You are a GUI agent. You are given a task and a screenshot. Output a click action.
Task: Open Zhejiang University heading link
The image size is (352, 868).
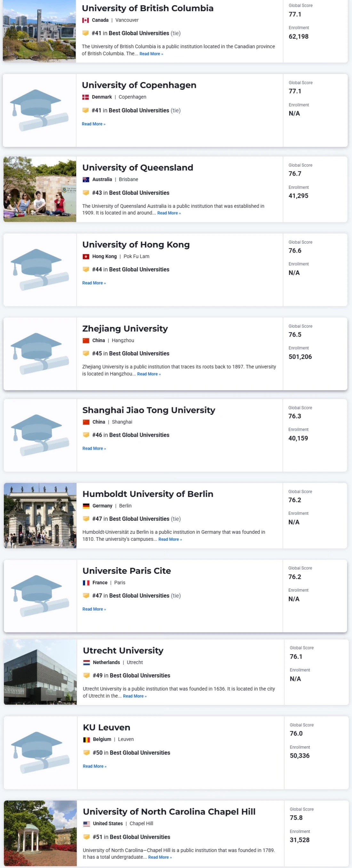(125, 329)
